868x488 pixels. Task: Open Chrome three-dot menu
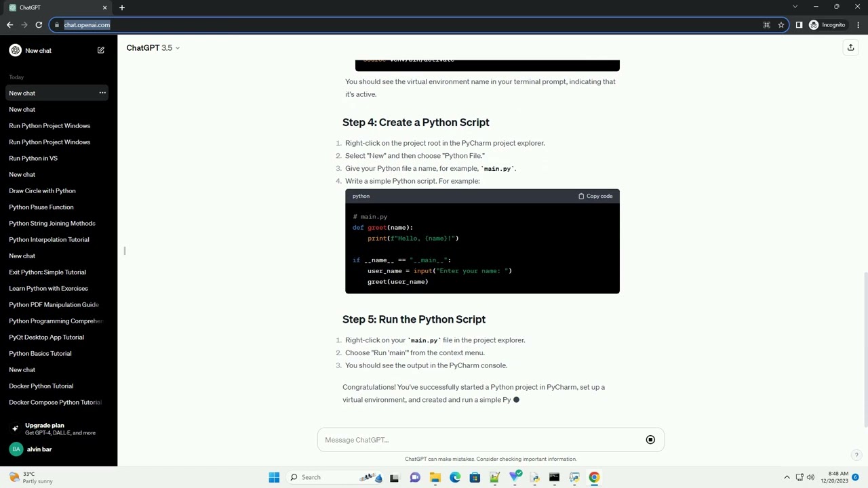(859, 25)
